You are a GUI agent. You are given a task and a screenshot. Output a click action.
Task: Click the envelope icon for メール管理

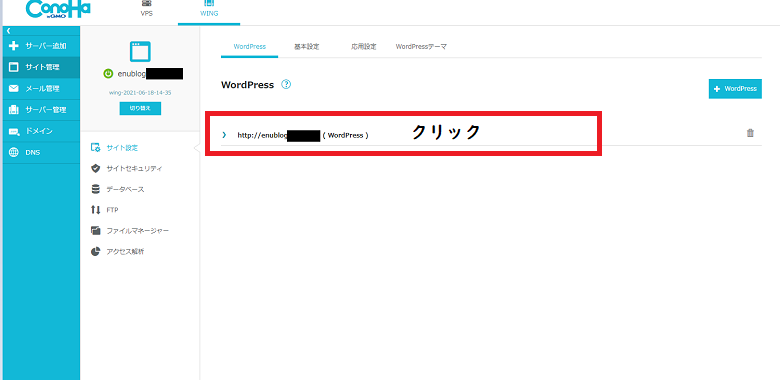(x=13, y=89)
